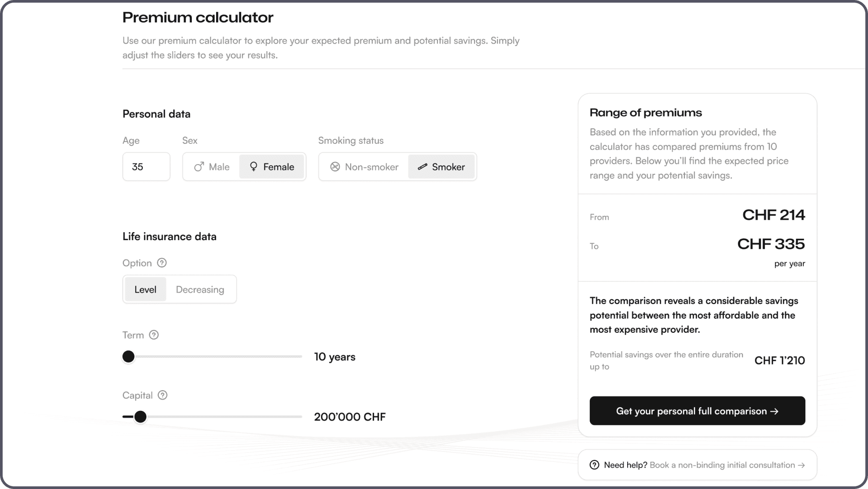
Task: Open the Capital help question-mark icon
Action: [162, 395]
